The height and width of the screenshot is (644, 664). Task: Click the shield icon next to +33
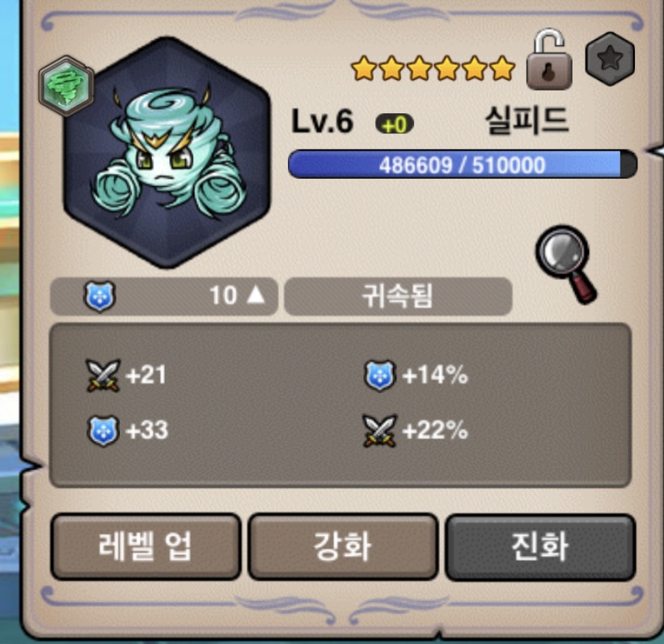pyautogui.click(x=103, y=431)
